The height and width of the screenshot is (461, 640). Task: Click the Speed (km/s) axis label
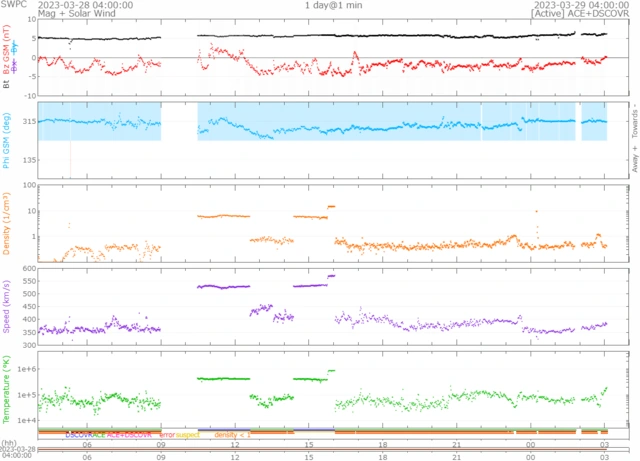7,306
